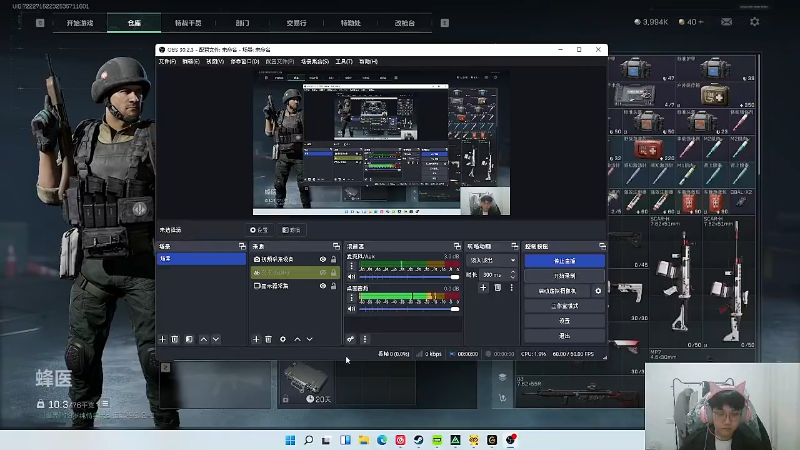Adjust the Mic/Aux volume slider

pyautogui.click(x=409, y=277)
